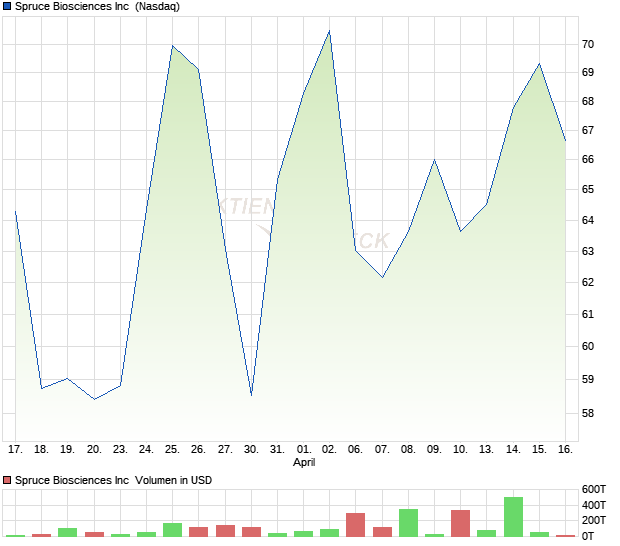
Task: Click the '27.' date label
Action: pos(225,450)
